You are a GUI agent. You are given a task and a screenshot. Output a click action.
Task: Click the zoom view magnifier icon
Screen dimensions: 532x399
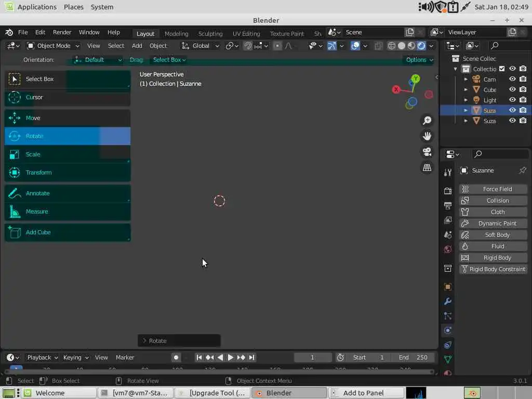tap(427, 121)
